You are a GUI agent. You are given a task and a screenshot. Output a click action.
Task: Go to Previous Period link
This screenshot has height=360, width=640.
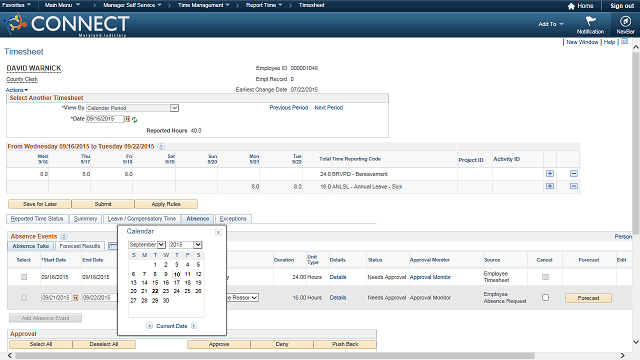pyautogui.click(x=289, y=108)
